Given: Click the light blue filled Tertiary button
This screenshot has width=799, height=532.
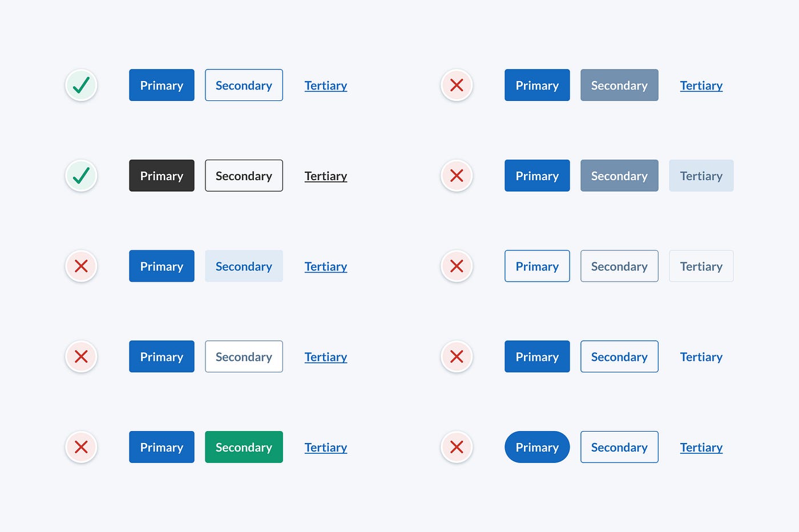Looking at the screenshot, I should (701, 176).
